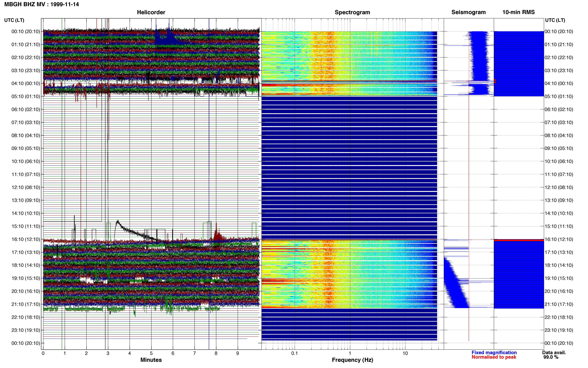Select right time label 17:10 (13:10)
Screen dimensions: 588x368
(x=559, y=252)
